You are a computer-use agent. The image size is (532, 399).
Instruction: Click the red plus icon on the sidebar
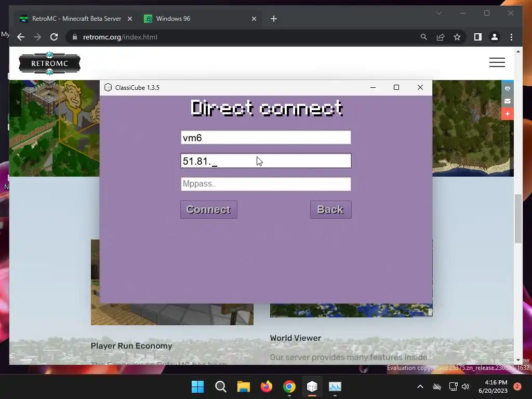tap(508, 114)
